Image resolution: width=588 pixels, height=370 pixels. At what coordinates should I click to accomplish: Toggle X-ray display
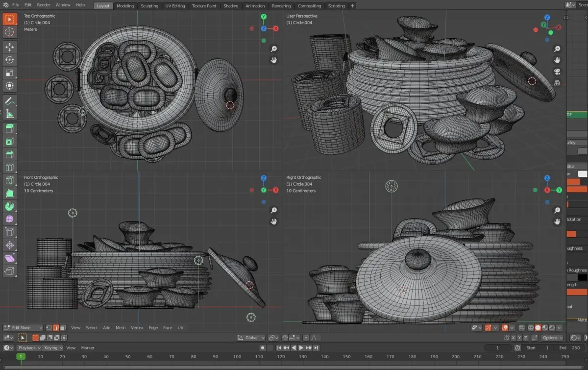click(x=521, y=327)
